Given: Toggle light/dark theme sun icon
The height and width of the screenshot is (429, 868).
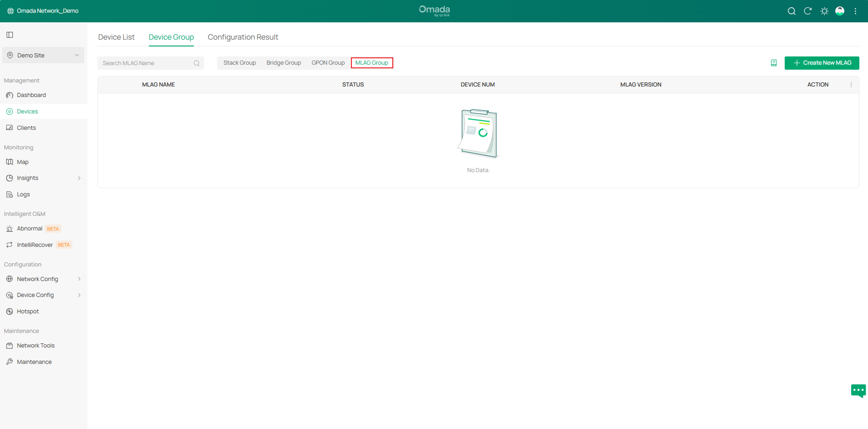Looking at the screenshot, I should tap(824, 11).
